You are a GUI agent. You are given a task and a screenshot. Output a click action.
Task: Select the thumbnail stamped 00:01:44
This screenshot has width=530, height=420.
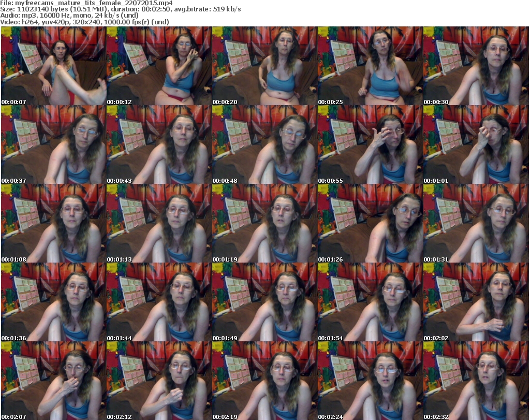coord(159,302)
